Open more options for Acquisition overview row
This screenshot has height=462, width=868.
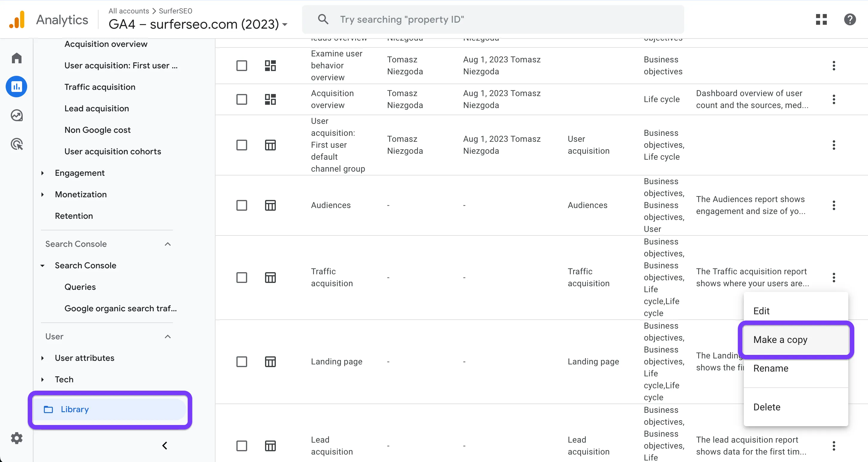(x=834, y=99)
